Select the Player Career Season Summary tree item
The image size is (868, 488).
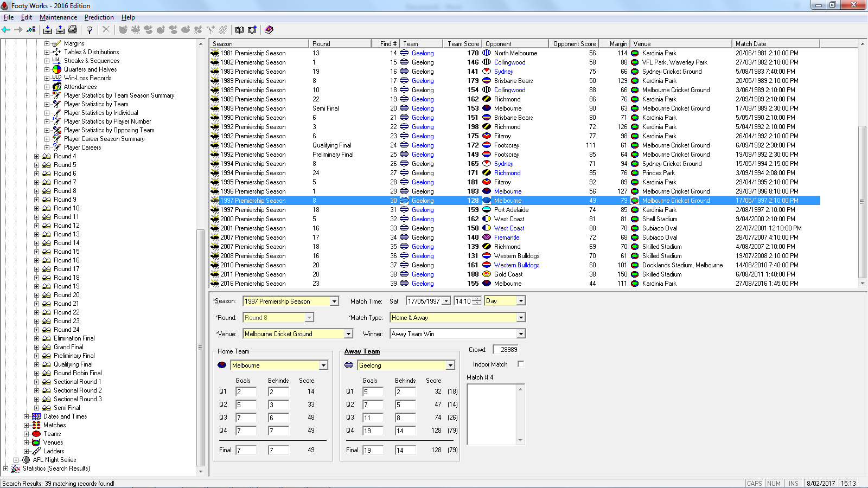click(104, 139)
